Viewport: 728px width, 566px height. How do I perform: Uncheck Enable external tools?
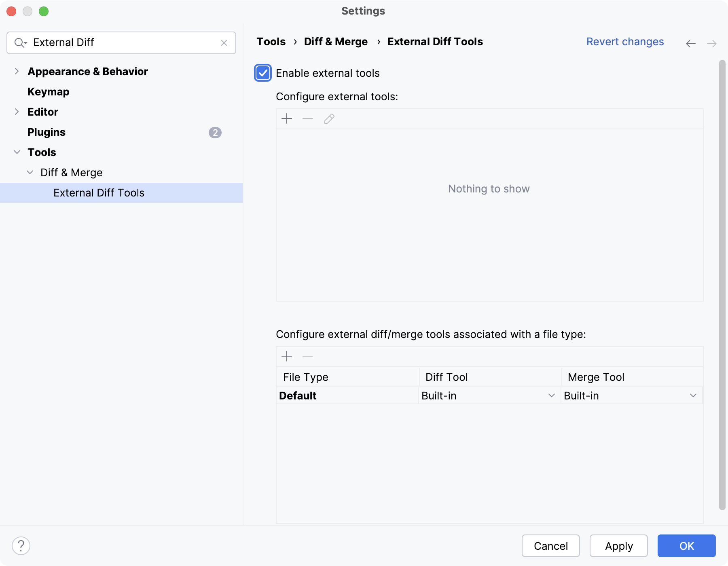tap(262, 73)
